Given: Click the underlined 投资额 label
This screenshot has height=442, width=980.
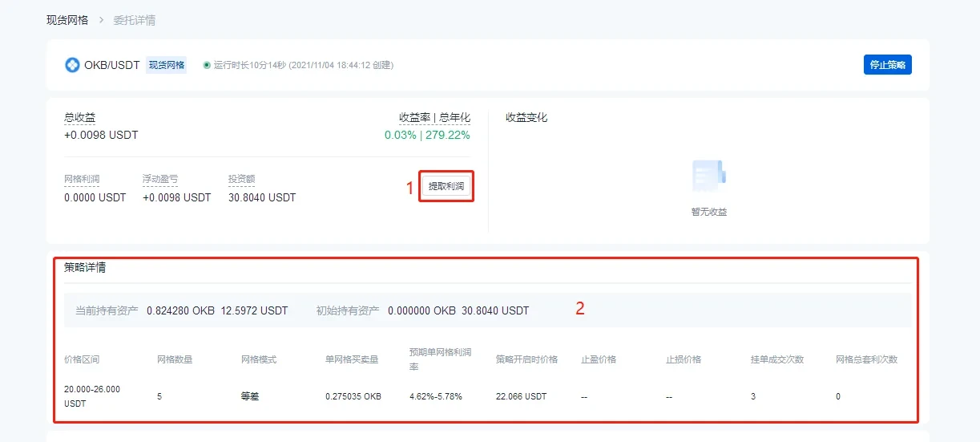Looking at the screenshot, I should 241,180.
